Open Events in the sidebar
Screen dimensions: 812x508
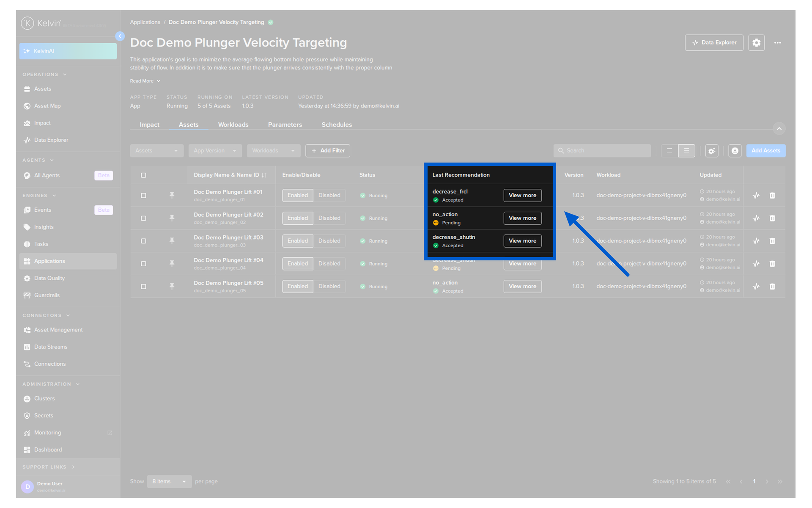click(x=68, y=210)
